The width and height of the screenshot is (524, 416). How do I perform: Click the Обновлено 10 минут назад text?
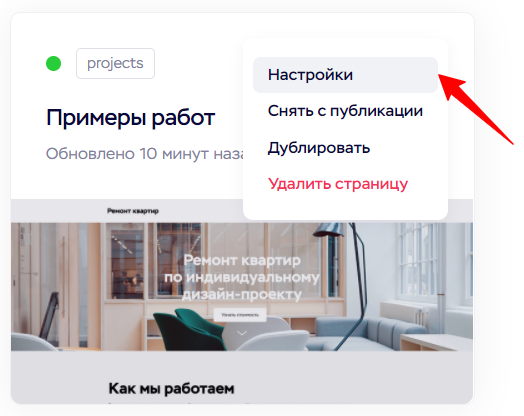145,154
